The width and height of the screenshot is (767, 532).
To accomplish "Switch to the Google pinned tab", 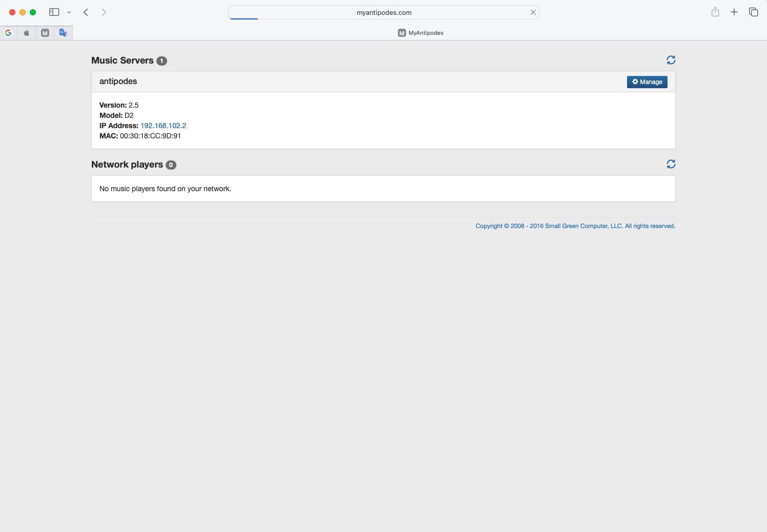I will click(x=8, y=33).
